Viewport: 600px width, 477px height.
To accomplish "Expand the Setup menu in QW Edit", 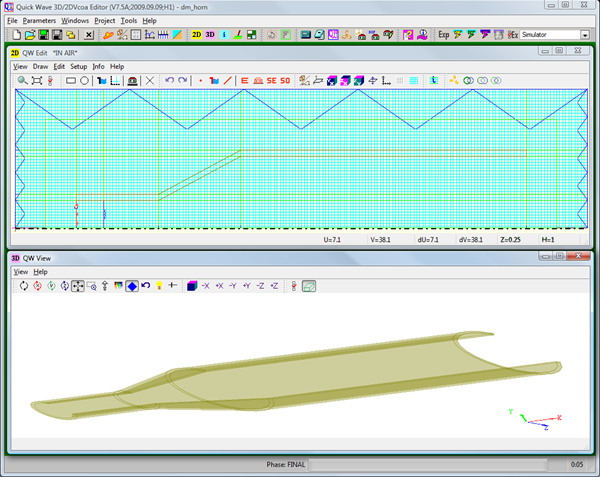I will pos(78,66).
